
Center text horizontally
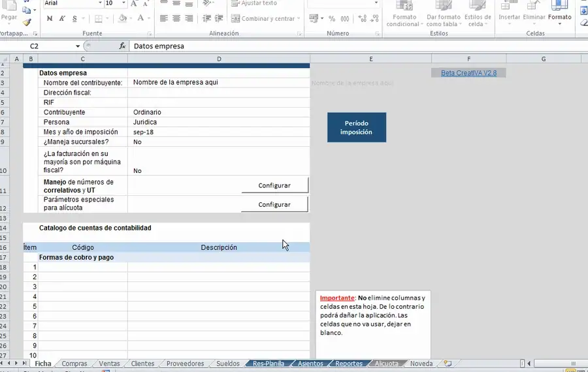pyautogui.click(x=176, y=18)
